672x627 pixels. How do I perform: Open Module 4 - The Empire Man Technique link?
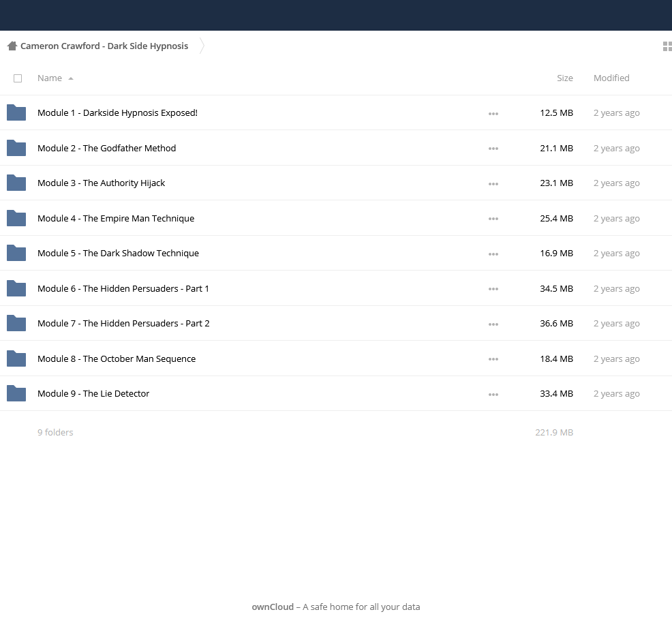(116, 218)
